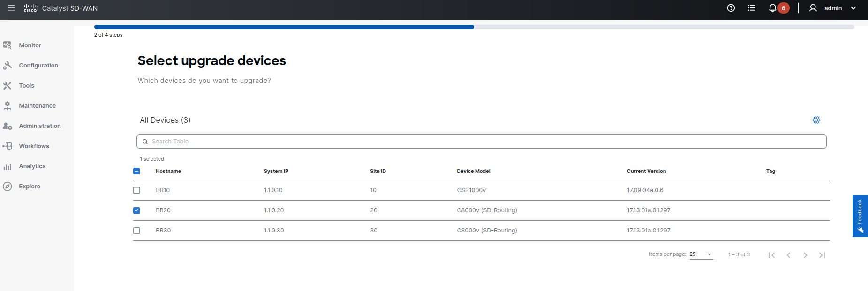Open the Feedback side tab
The image size is (868, 291).
coord(860,216)
